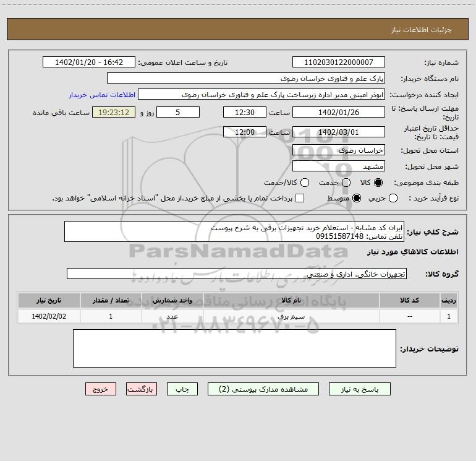Click the اطلاعات کالاهای مورد نیاز heading
The height and width of the screenshot is (461, 476).
tap(413, 252)
